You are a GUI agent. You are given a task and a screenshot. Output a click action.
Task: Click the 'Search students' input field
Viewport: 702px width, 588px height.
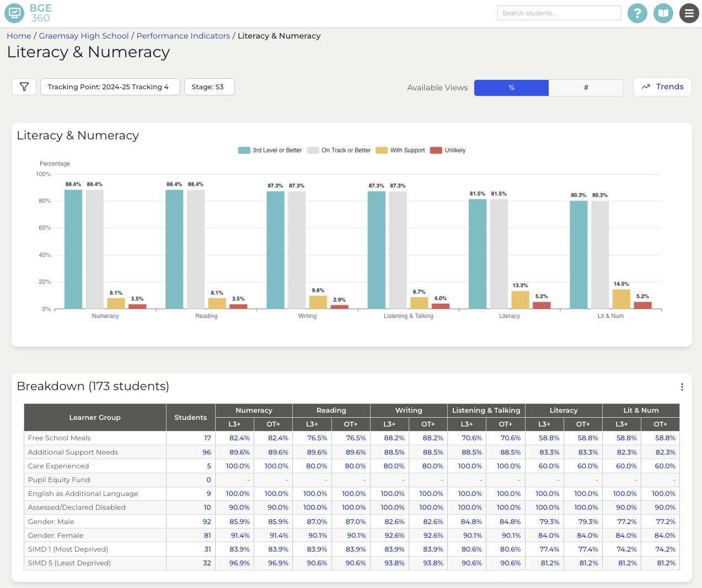(559, 13)
